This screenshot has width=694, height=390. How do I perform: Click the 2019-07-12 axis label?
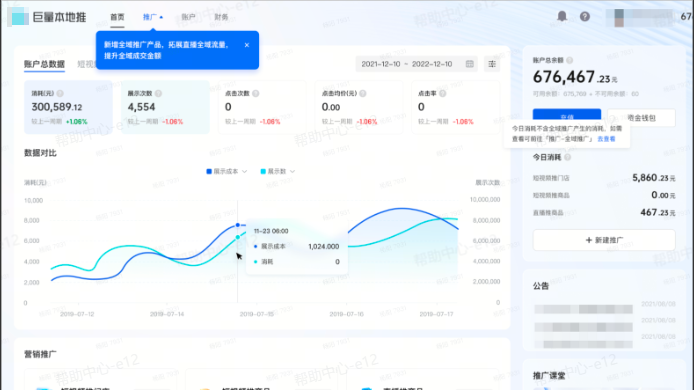[77, 314]
